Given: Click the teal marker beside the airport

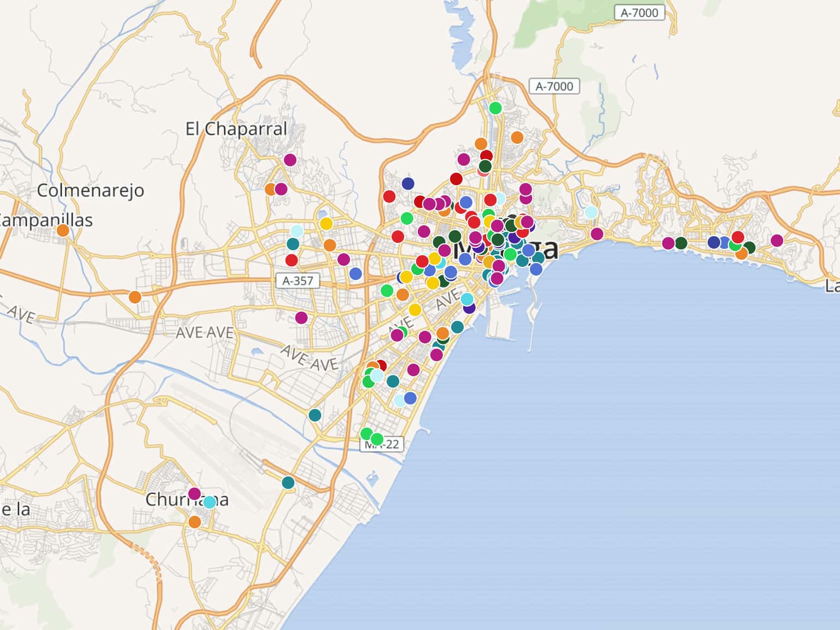Looking at the screenshot, I should tap(288, 482).
